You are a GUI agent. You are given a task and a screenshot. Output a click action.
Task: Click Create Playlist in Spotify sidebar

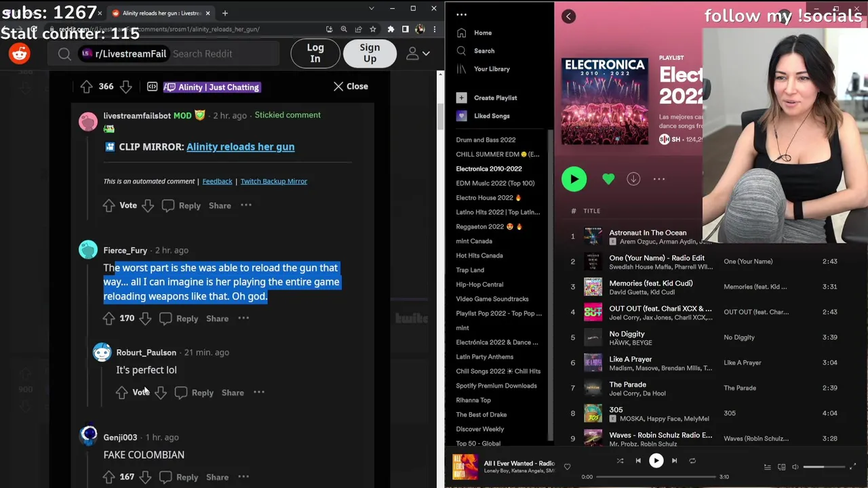(487, 98)
